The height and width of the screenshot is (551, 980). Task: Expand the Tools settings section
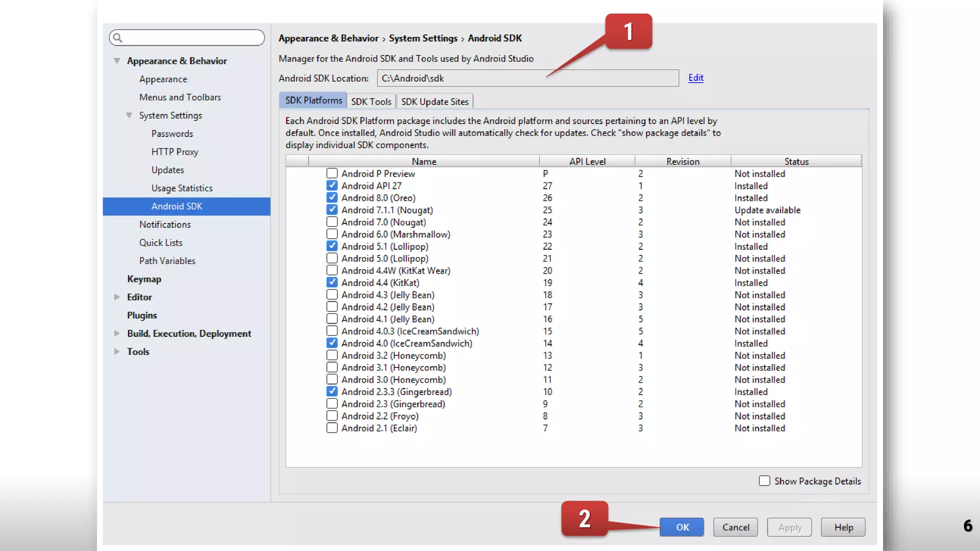click(x=117, y=352)
